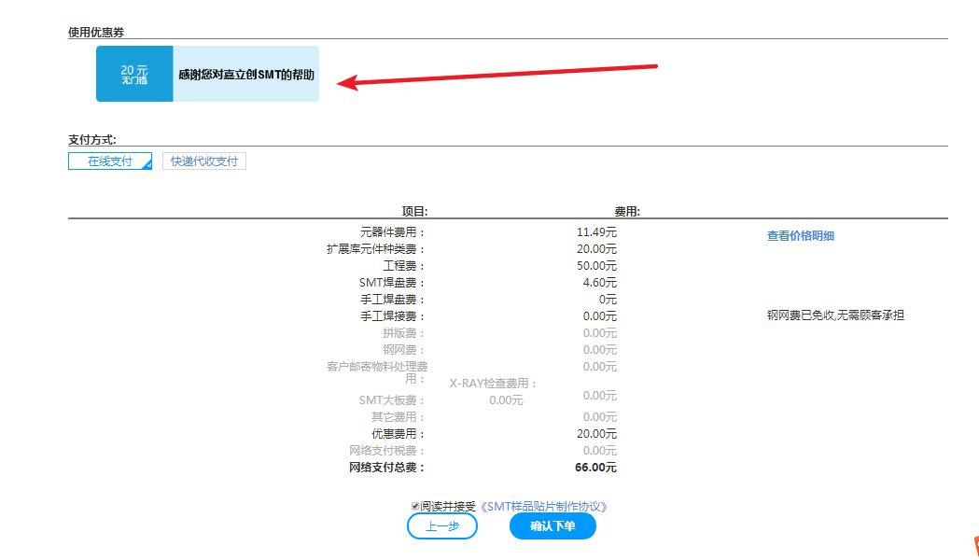Click the 元器件费用 row label
Viewport: 979px width, 560px height.
point(392,232)
